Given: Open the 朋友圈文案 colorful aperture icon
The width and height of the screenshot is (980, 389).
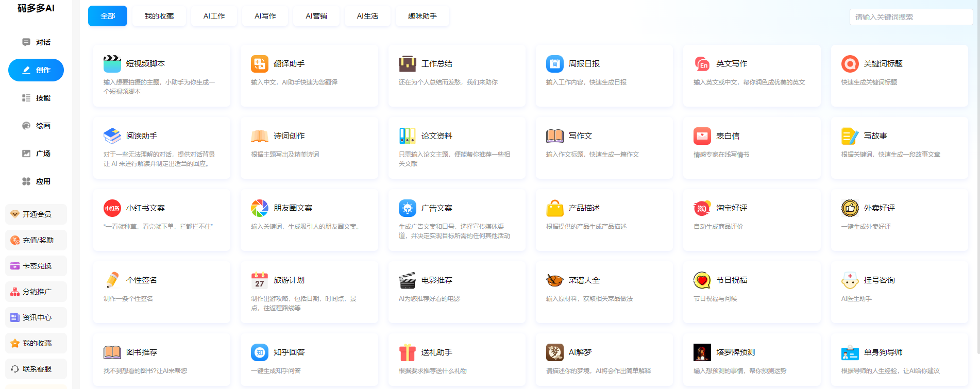Looking at the screenshot, I should tap(260, 208).
